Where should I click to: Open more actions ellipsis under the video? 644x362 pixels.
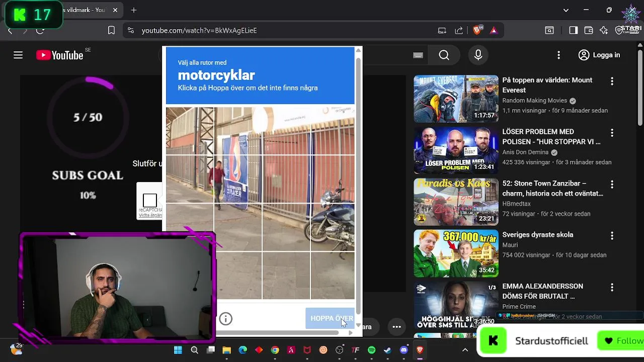[x=396, y=327]
